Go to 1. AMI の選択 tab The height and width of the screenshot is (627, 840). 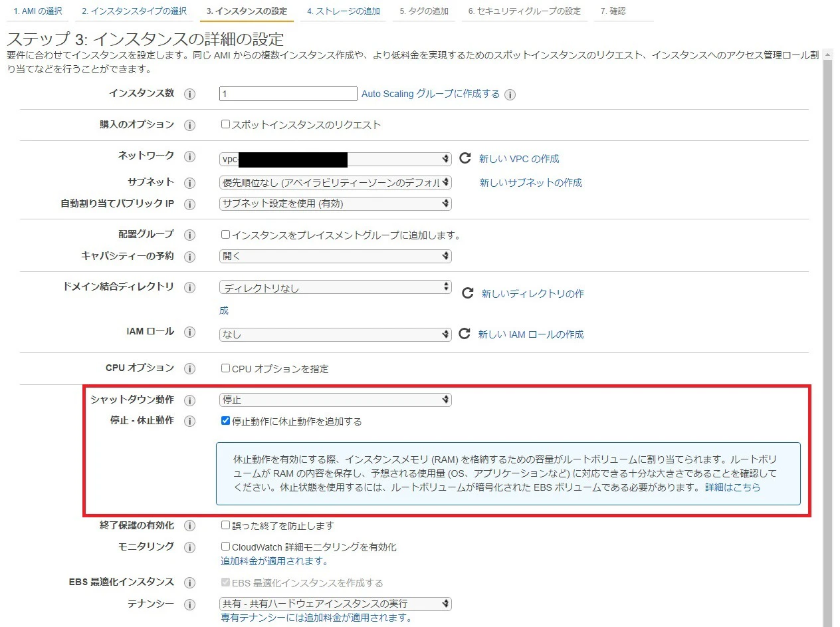click(x=38, y=11)
